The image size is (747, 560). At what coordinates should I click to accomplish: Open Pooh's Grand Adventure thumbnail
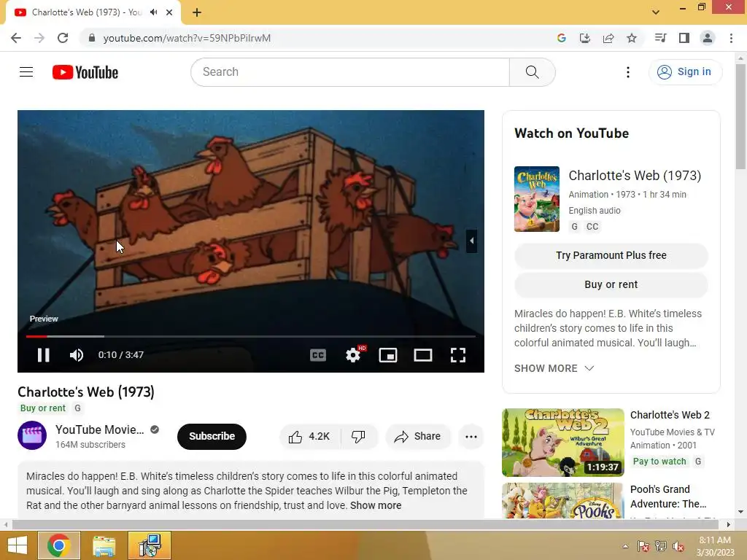562,500
